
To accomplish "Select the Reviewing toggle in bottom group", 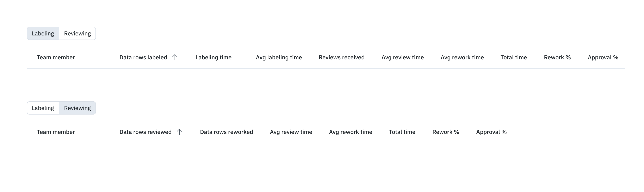I will coord(78,108).
